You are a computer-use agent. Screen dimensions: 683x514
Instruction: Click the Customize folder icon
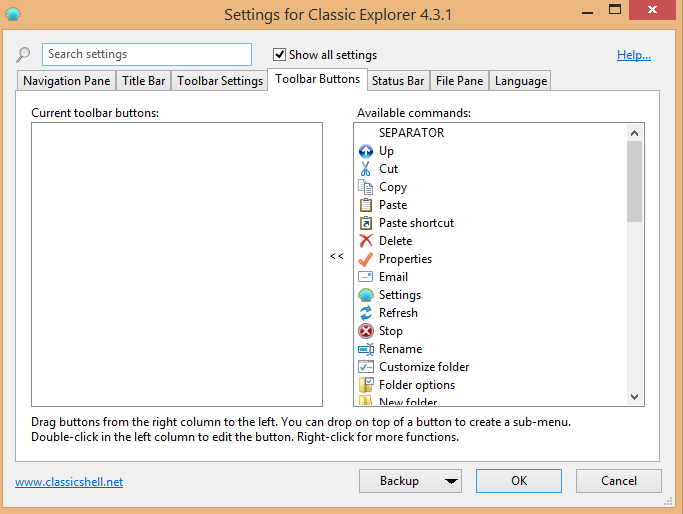pyautogui.click(x=365, y=367)
